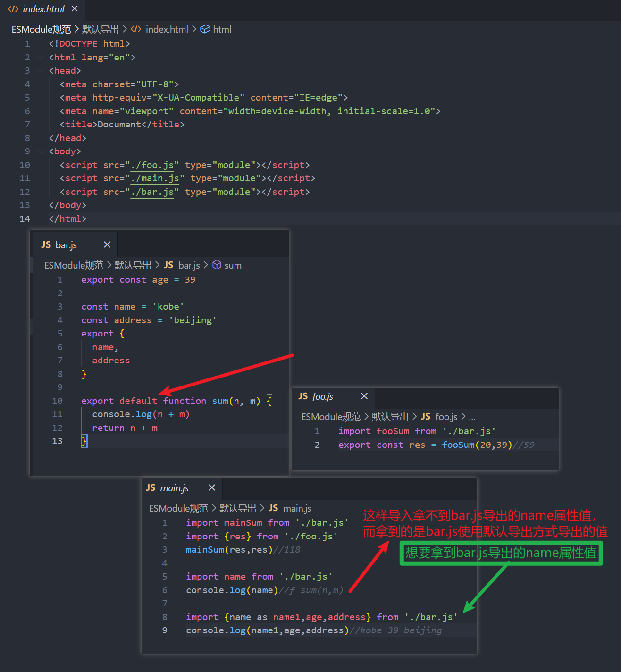Viewport: 621px width, 672px height.
Task: Open ESModule规范 breadcrumb in index.html editor
Action: [41, 29]
